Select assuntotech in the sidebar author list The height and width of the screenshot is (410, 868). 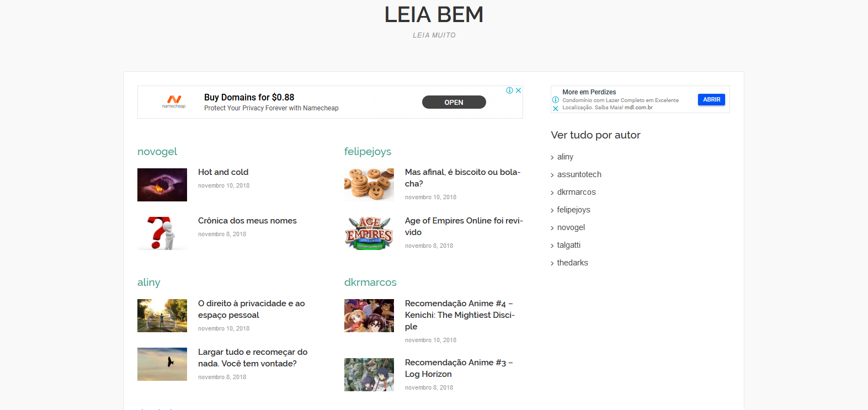coord(579,174)
